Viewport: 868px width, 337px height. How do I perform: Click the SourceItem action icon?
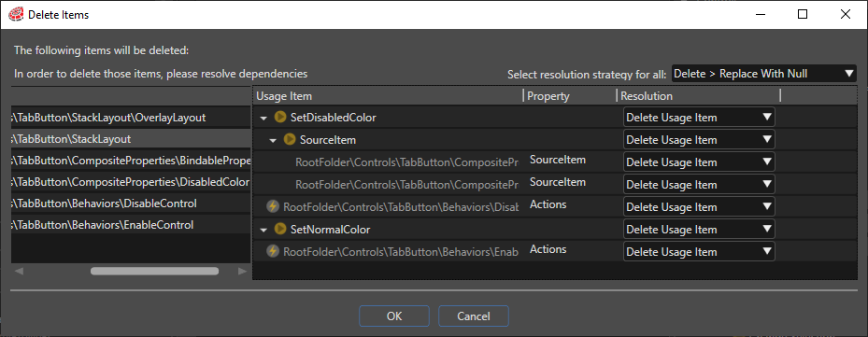[290, 139]
